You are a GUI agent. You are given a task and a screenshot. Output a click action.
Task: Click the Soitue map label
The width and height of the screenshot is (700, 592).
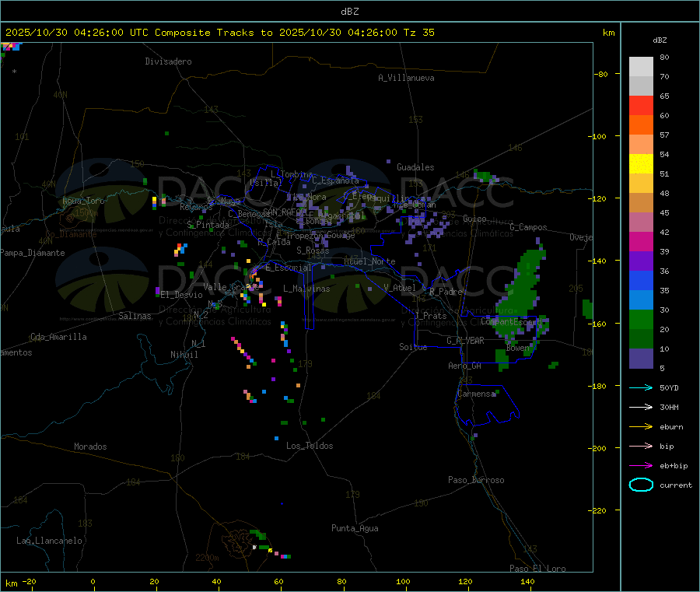[x=413, y=347]
